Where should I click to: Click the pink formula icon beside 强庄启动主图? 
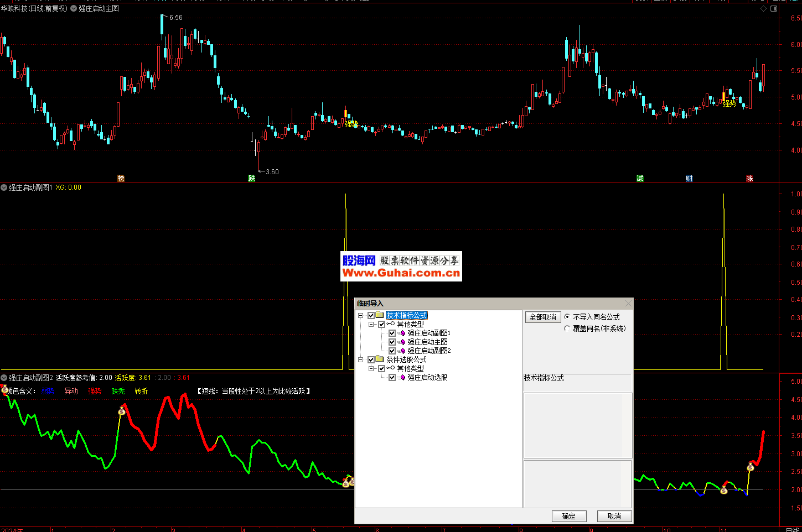click(402, 342)
